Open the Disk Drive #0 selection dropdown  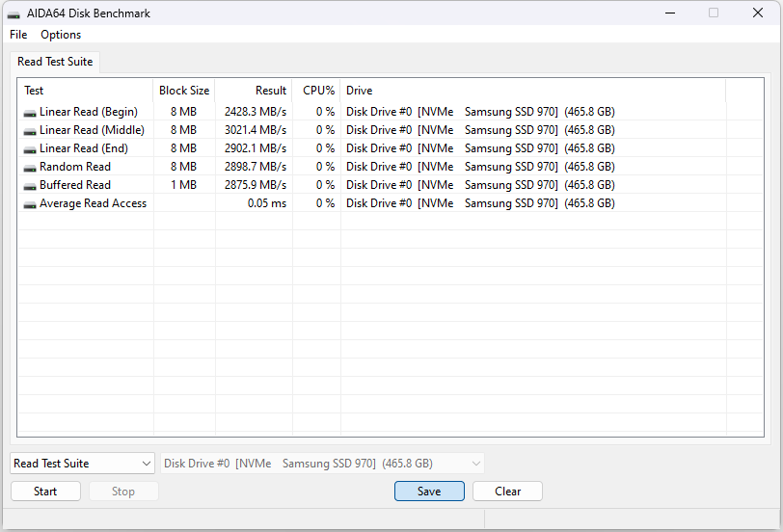click(x=322, y=464)
